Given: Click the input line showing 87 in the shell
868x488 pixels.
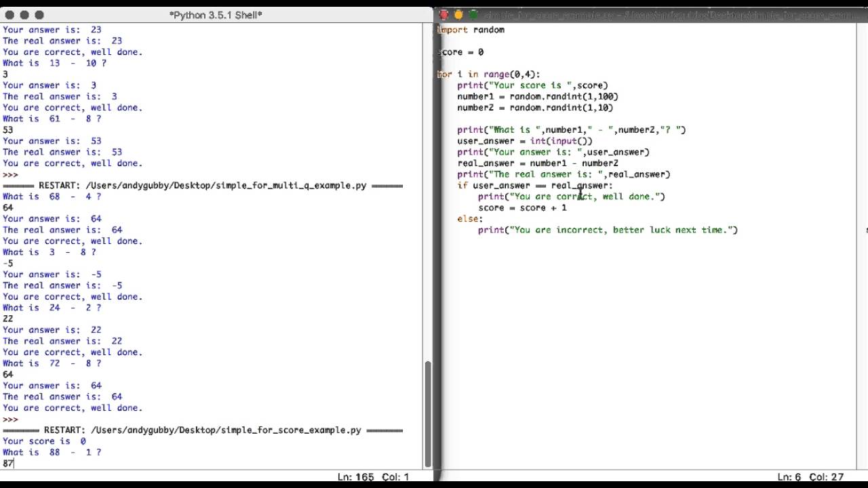Looking at the screenshot, I should [x=8, y=464].
